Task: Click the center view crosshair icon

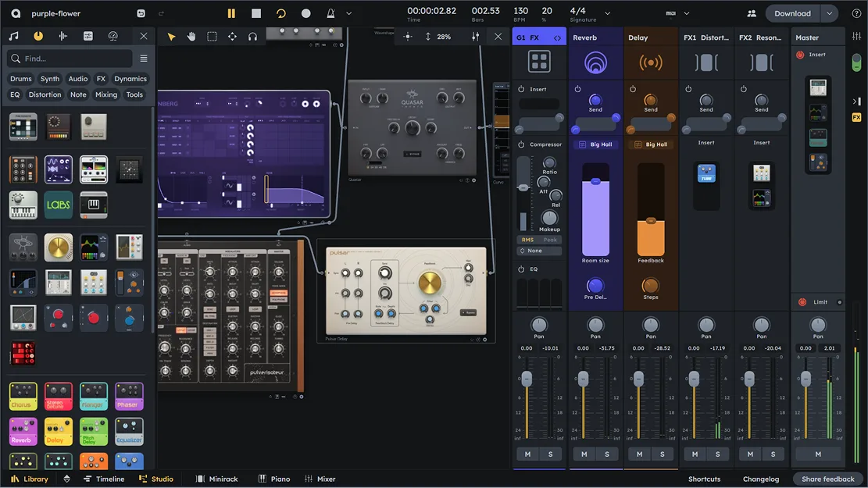Action: point(408,37)
